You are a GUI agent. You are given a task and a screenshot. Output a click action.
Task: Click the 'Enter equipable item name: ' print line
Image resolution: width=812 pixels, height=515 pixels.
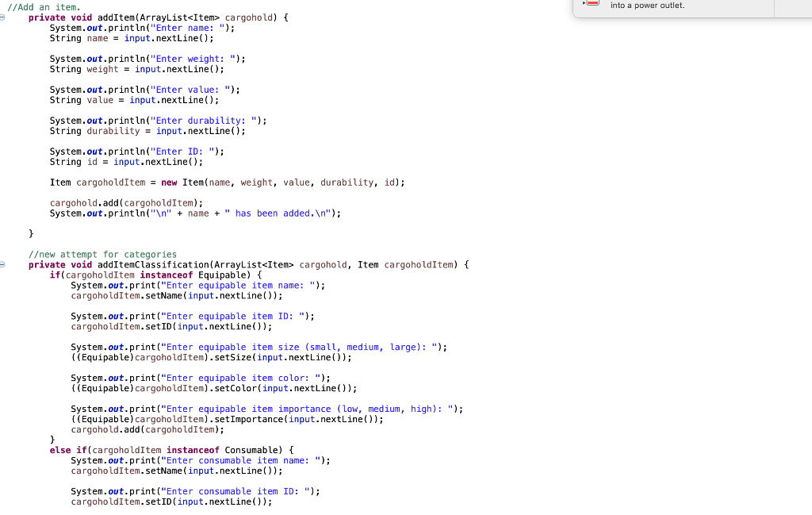pyautogui.click(x=197, y=286)
